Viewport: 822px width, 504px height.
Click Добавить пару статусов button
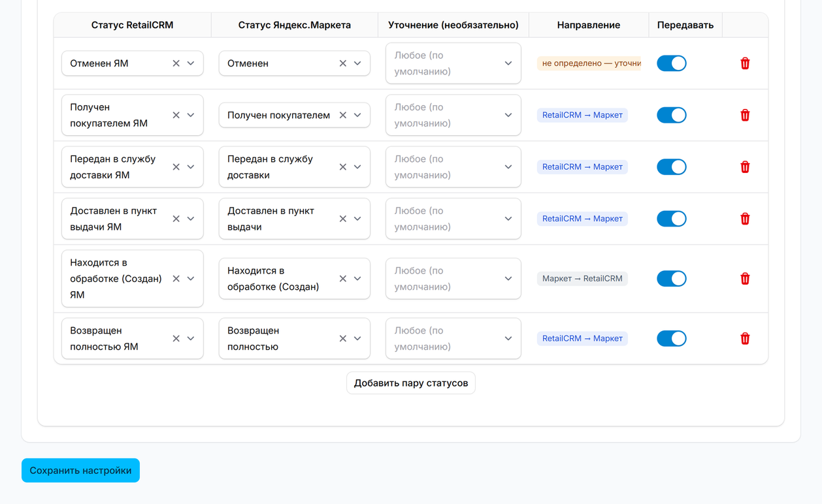(x=411, y=383)
